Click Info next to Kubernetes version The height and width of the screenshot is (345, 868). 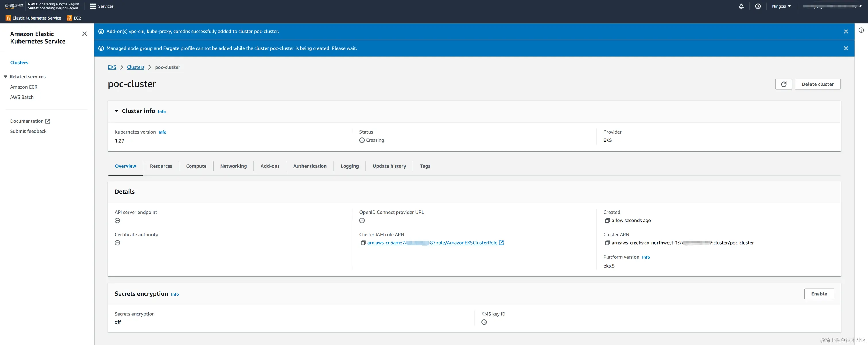[x=162, y=132]
